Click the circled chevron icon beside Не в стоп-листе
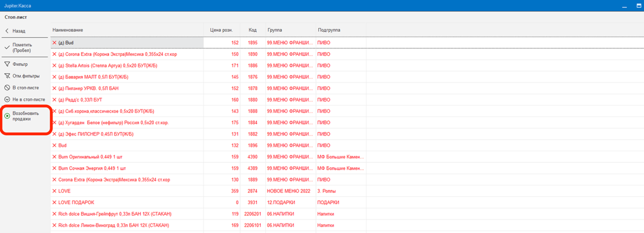Screen dimensions: 644x233 7,99
